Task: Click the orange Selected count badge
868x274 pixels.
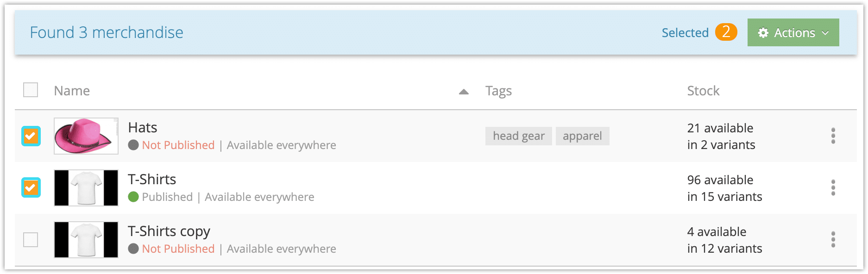Action: [726, 32]
